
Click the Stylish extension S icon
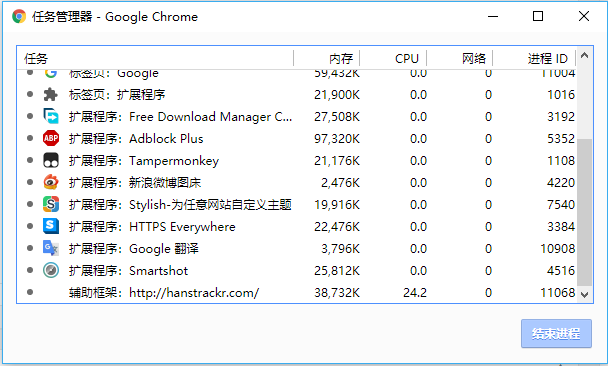click(51, 204)
